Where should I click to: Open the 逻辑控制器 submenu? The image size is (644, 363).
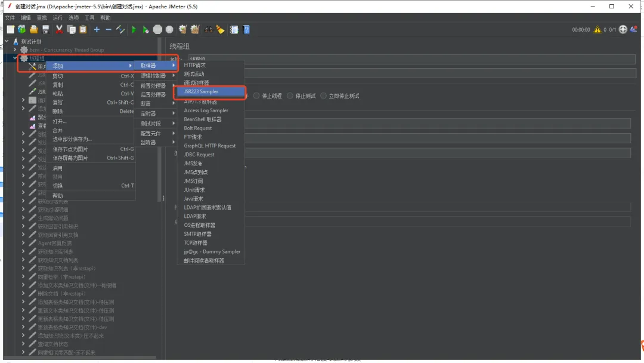pyautogui.click(x=153, y=76)
